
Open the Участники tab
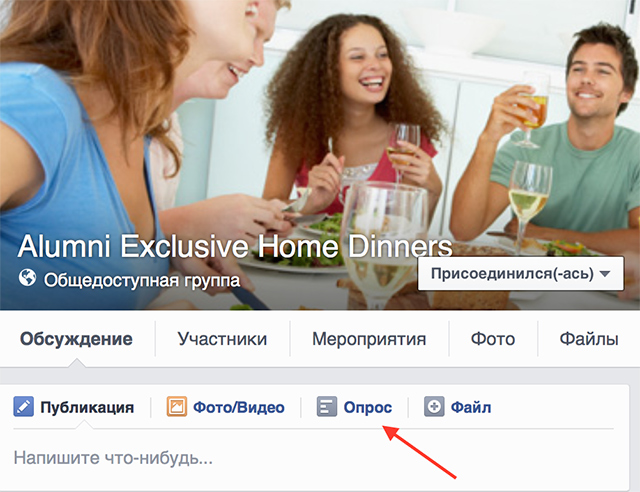click(222, 339)
